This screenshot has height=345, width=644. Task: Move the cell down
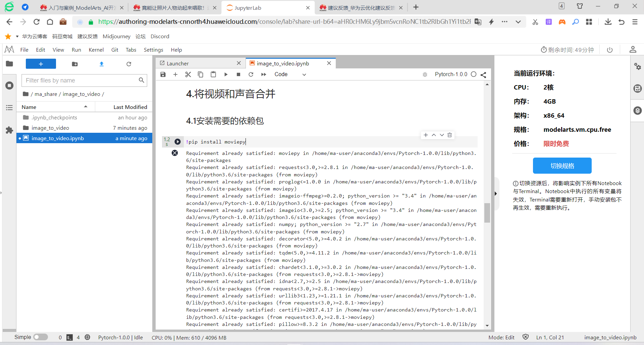(442, 135)
